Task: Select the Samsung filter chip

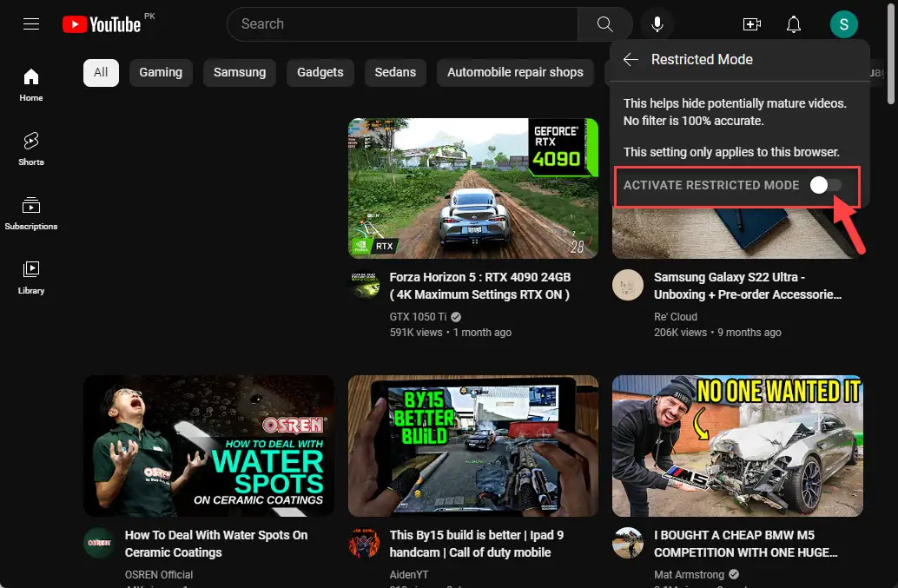Action: [240, 72]
